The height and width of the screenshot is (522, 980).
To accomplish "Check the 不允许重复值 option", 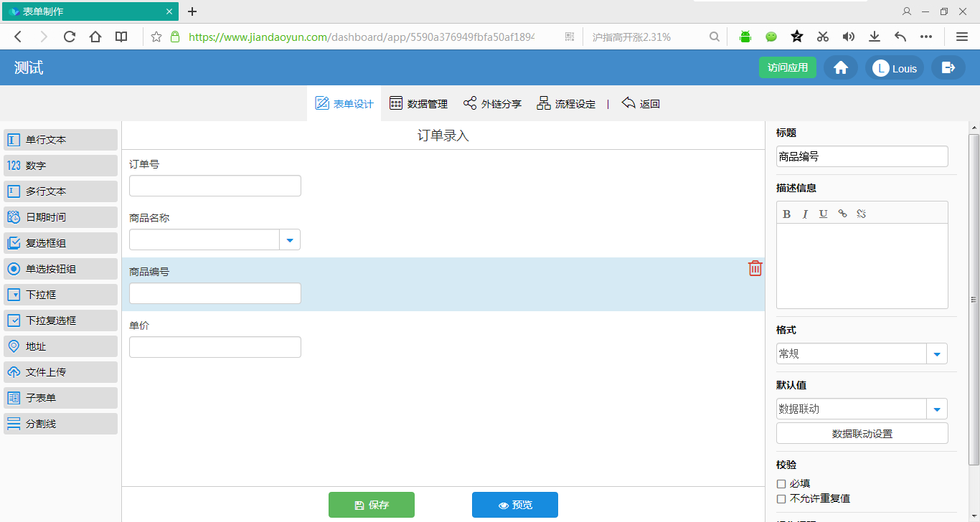I will coord(781,498).
